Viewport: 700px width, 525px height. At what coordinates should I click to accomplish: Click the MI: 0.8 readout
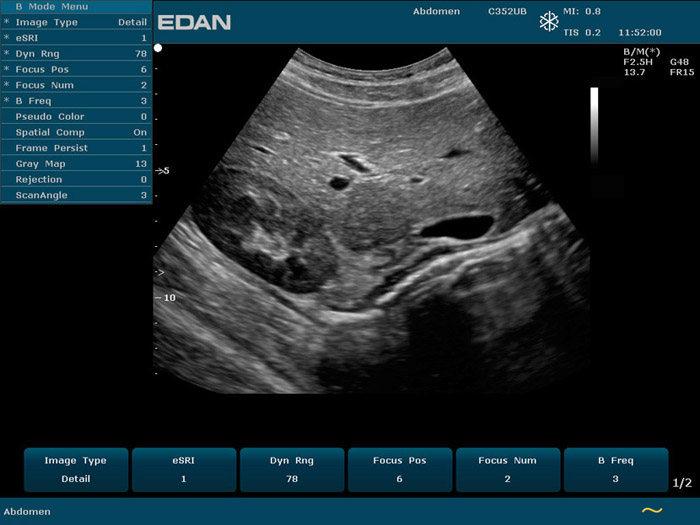(x=582, y=11)
